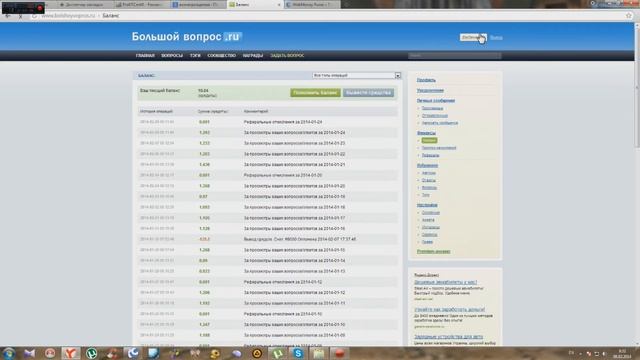This screenshot has height=360, width=640.
Task: Click ЗАДАТЬ ВОПРОС in navigation bar
Action: tap(287, 56)
